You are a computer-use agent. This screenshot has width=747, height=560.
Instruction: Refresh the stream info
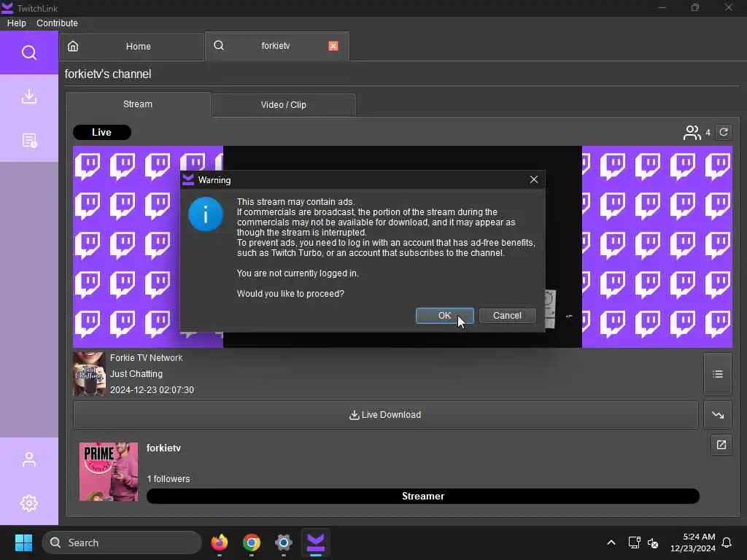pyautogui.click(x=724, y=133)
